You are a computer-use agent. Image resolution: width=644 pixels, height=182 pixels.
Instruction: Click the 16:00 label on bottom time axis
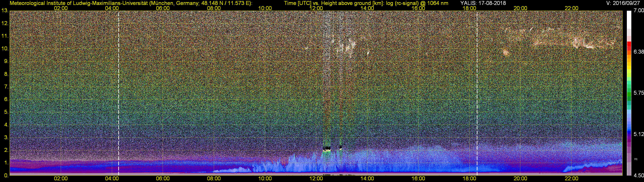pyautogui.click(x=418, y=179)
